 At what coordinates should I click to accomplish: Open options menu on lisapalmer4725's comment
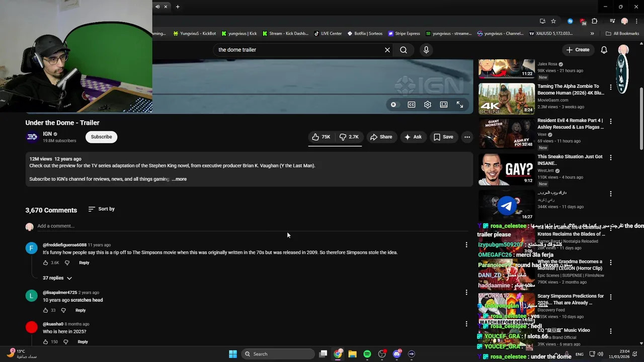(466, 293)
